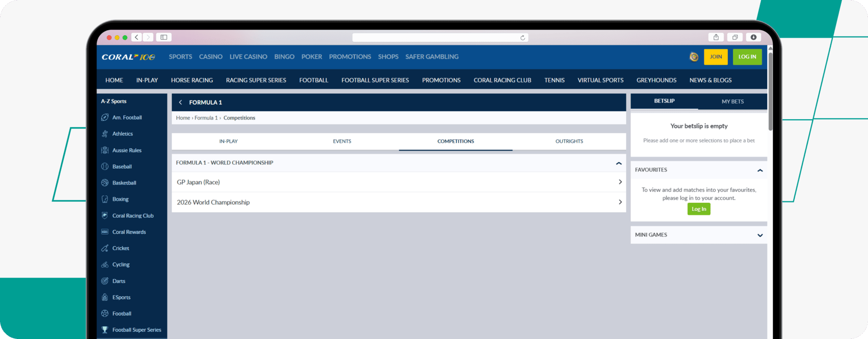Reload page with the refresh icon
868x339 pixels.
pos(523,38)
